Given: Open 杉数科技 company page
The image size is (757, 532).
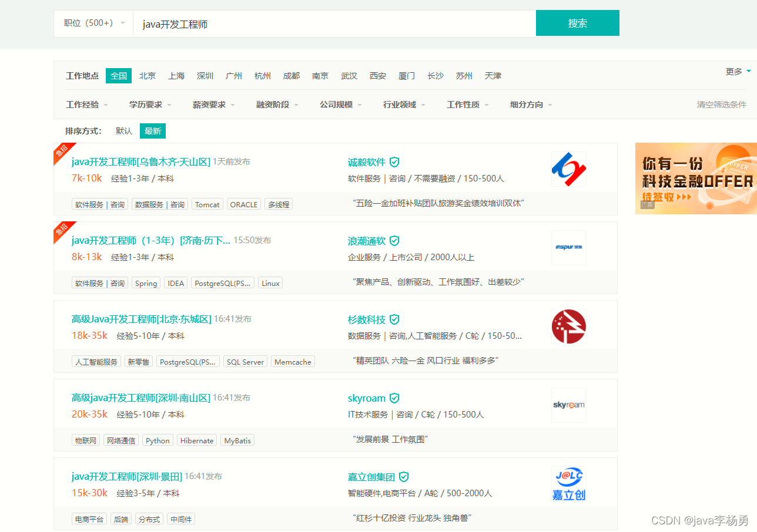Looking at the screenshot, I should (x=367, y=319).
